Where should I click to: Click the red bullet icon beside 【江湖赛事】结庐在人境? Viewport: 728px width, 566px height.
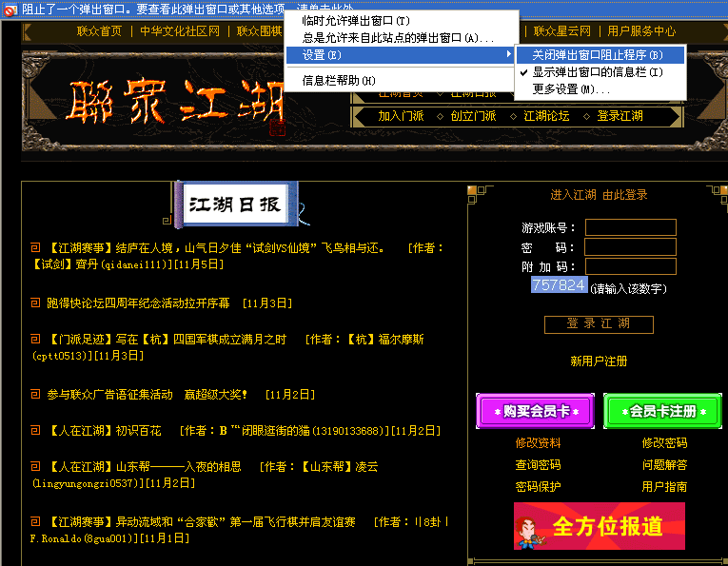tap(35, 248)
